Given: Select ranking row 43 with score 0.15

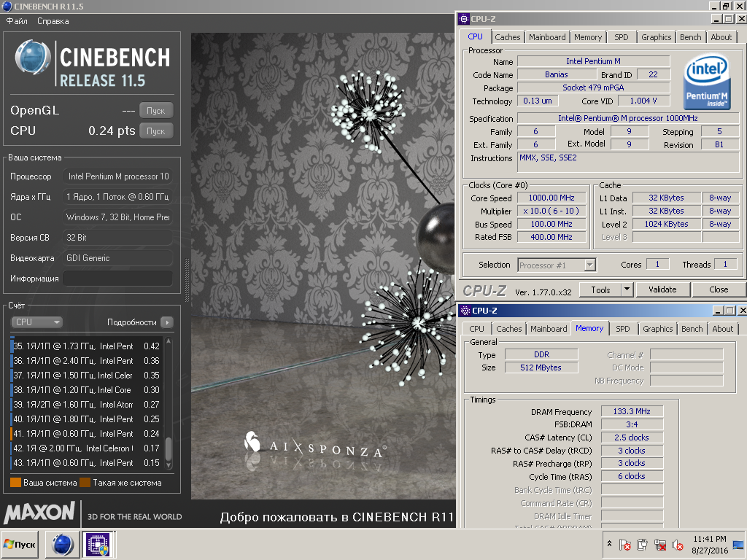Looking at the screenshot, I should click(x=87, y=463).
